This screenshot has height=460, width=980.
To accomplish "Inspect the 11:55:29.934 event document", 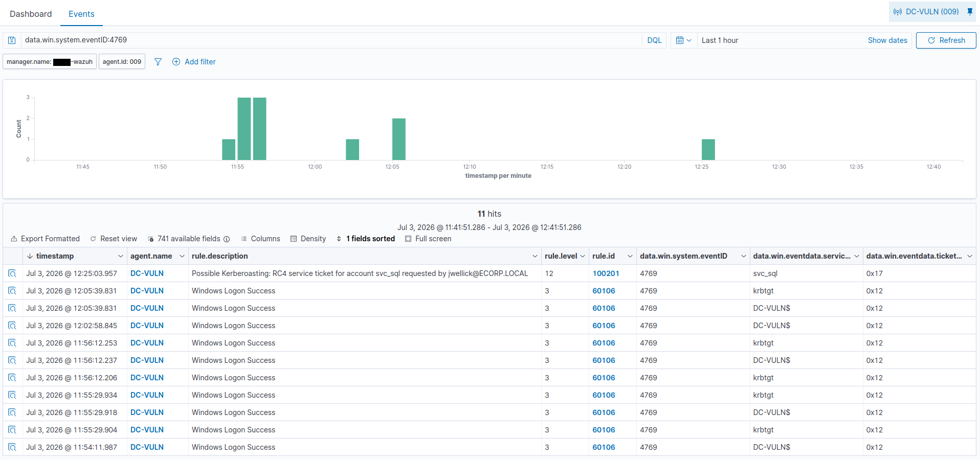I will pos(12,395).
